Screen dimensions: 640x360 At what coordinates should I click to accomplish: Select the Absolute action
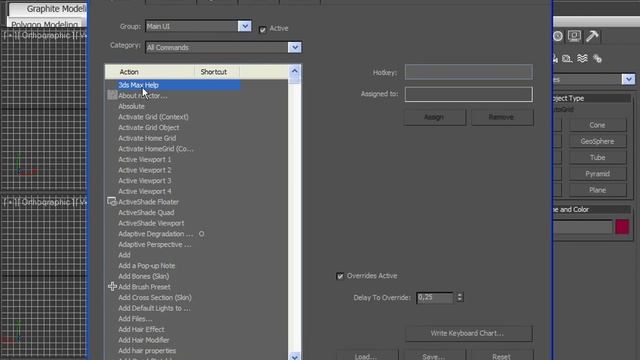(x=131, y=106)
